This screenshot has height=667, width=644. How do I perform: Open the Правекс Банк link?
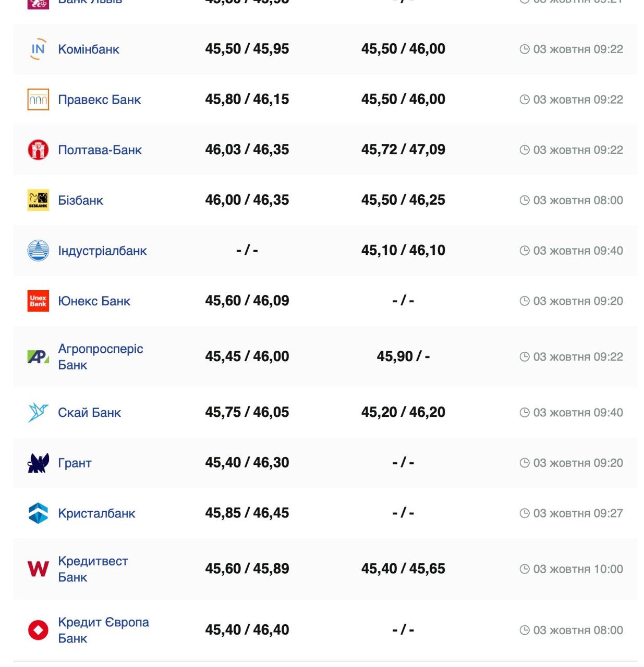(x=99, y=100)
